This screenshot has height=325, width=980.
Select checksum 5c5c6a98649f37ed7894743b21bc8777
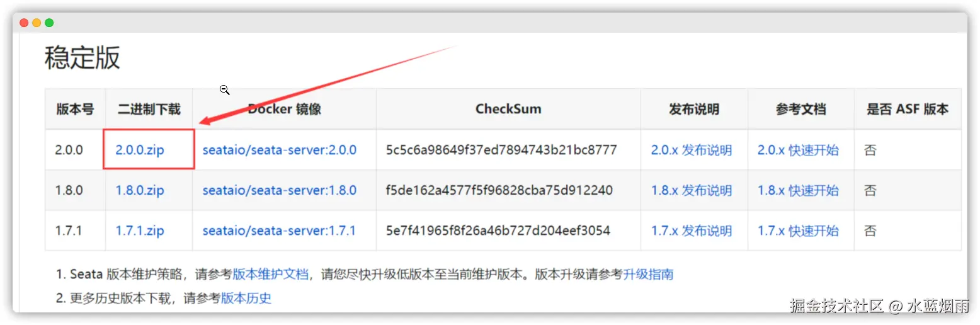(x=501, y=150)
